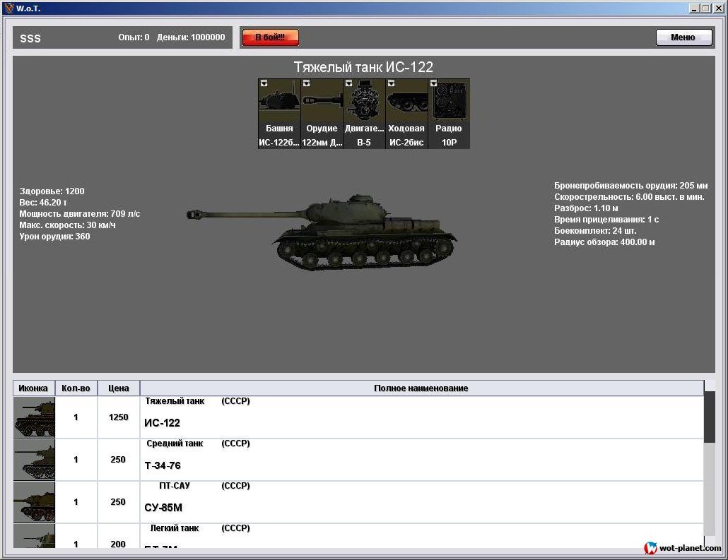This screenshot has height=560, width=728.
Task: Click the ИС-122 tank 3D model preview
Action: (x=322, y=232)
